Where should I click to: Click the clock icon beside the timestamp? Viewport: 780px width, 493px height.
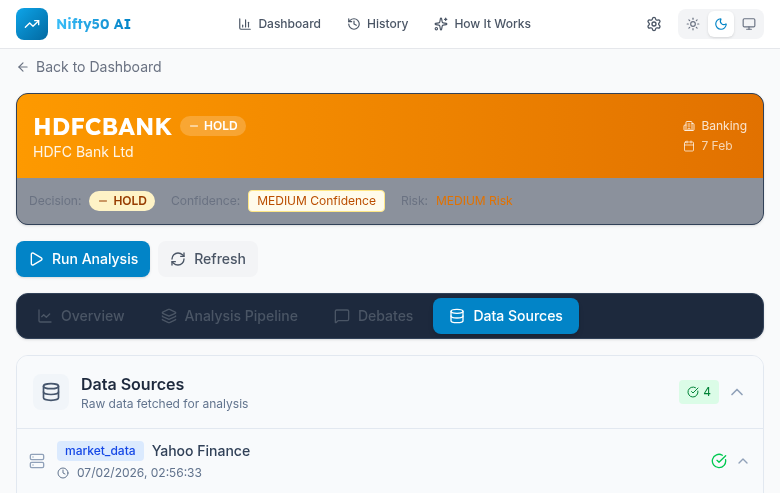pos(63,473)
